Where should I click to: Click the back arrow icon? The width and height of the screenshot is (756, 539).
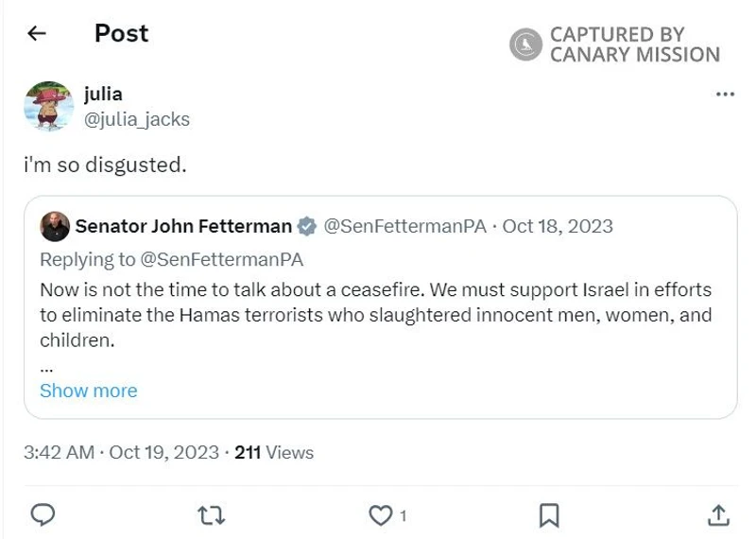37,34
